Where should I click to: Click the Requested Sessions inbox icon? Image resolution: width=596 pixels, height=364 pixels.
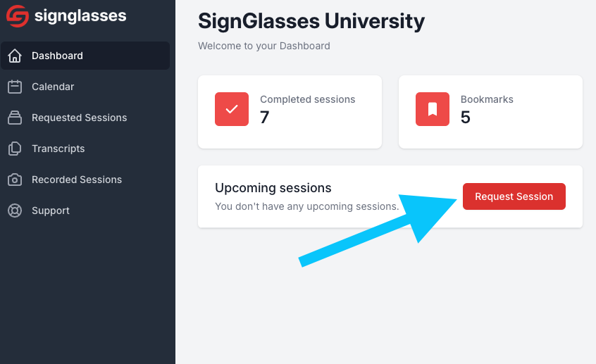pyautogui.click(x=15, y=118)
